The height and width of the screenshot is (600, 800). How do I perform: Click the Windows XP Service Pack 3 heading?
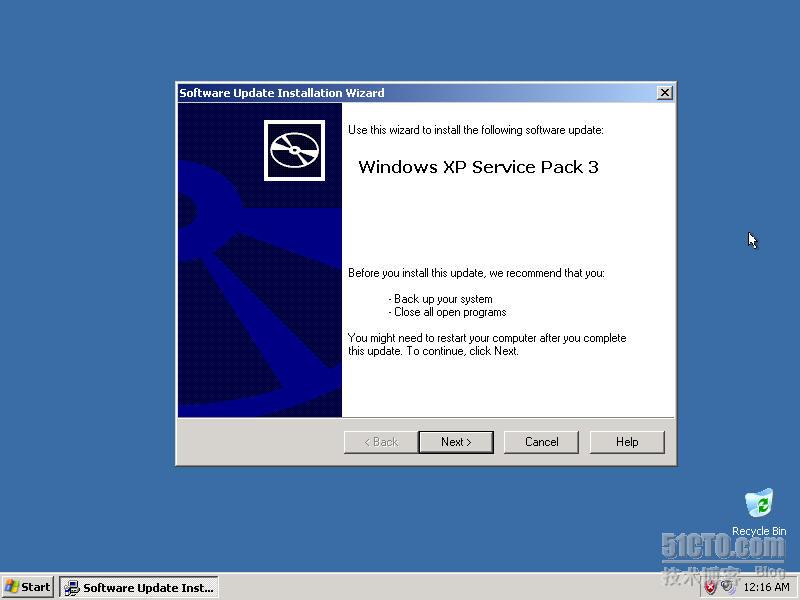pyautogui.click(x=478, y=167)
